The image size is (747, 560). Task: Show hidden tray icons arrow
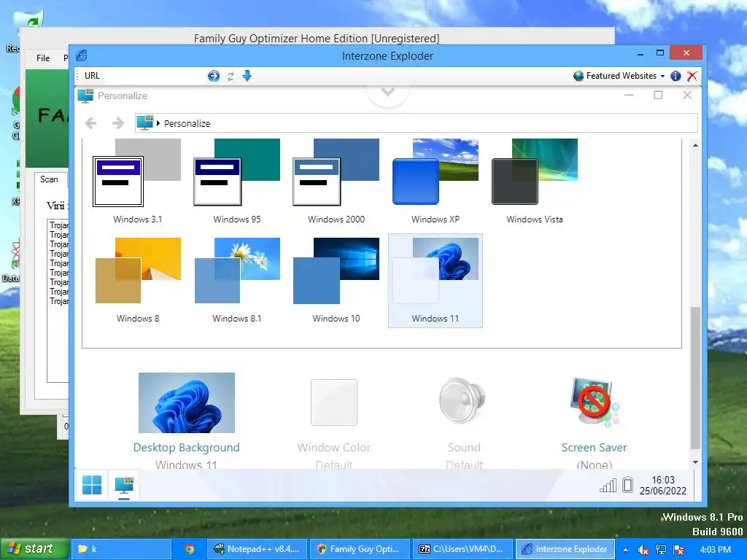[x=625, y=550]
